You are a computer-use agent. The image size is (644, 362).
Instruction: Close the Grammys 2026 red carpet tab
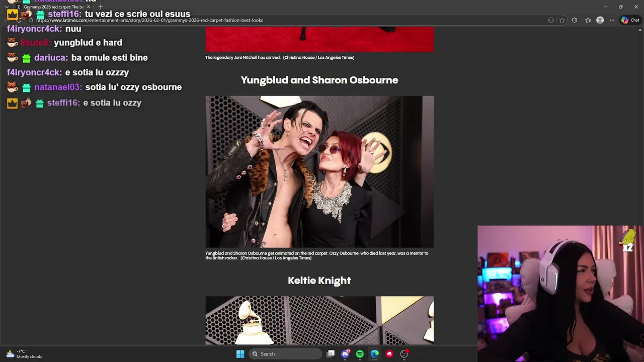89,7
